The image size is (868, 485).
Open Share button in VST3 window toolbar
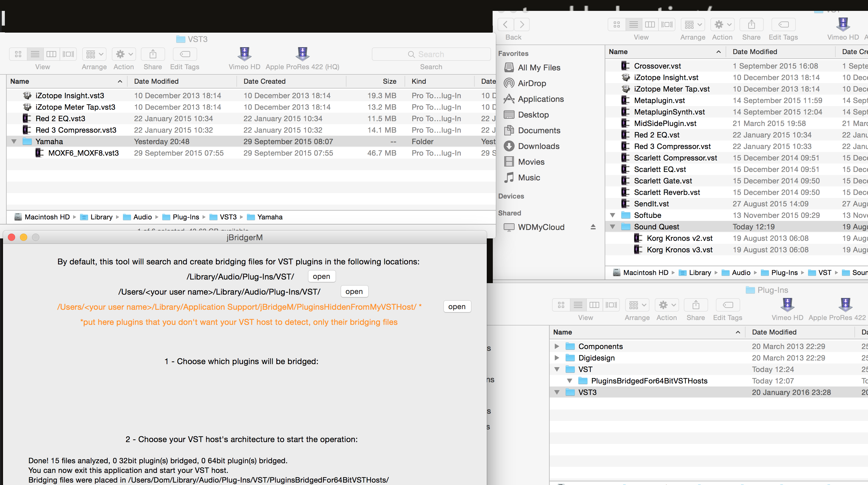153,54
